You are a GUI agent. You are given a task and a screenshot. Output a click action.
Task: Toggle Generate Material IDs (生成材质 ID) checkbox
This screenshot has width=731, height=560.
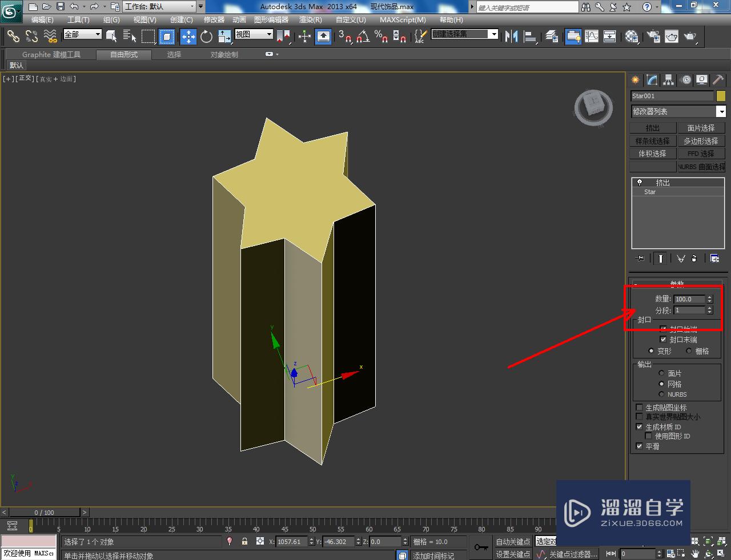point(640,426)
